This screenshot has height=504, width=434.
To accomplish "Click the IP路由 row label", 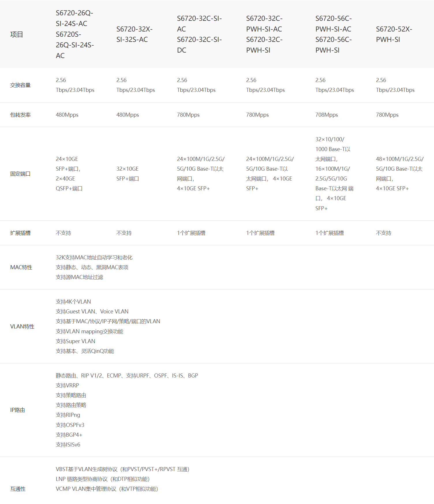I will tap(17, 410).
